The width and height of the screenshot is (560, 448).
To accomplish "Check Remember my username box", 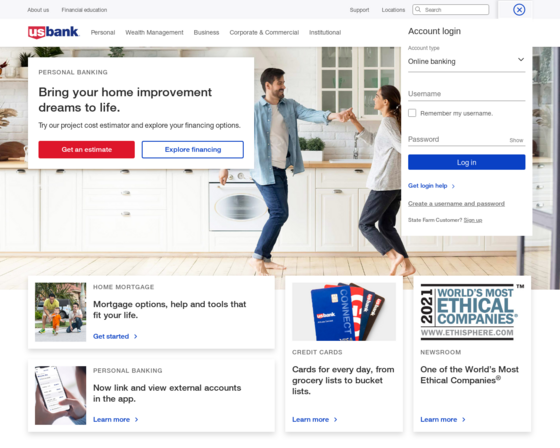I will 412,113.
